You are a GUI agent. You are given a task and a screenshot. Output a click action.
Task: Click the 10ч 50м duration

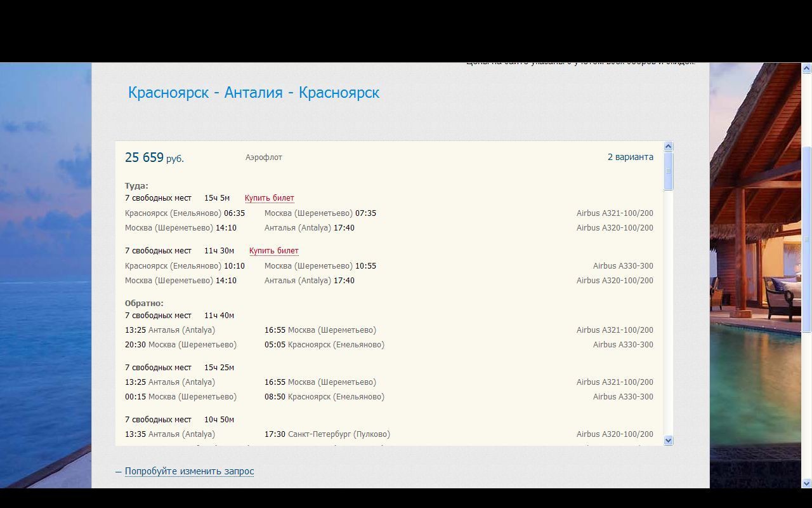click(219, 420)
